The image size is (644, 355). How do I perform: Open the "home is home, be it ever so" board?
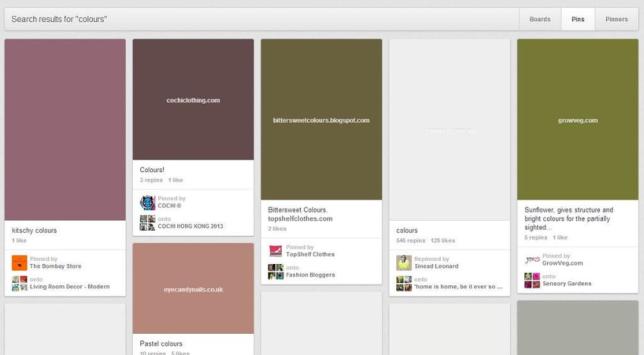(458, 287)
